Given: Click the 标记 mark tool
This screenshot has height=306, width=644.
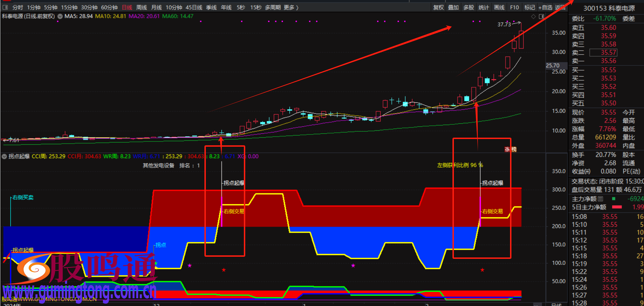Looking at the screenshot, I should pyautogui.click(x=529, y=7).
